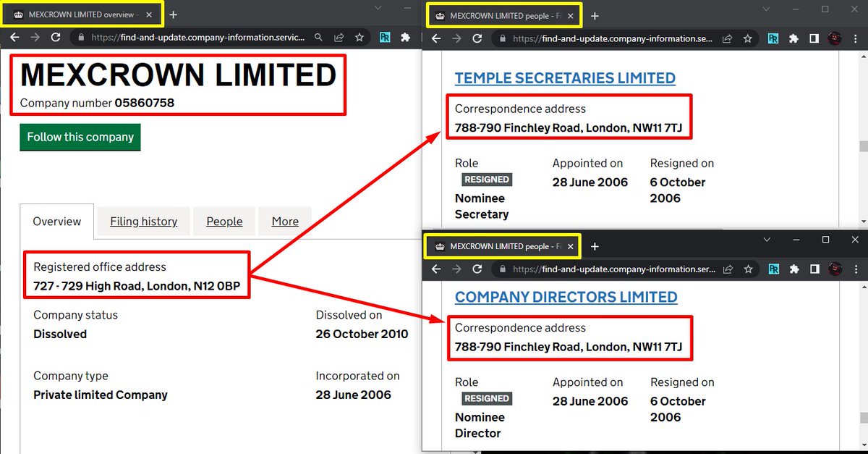
Task: Bookmark page in upper people window
Action: (x=747, y=38)
